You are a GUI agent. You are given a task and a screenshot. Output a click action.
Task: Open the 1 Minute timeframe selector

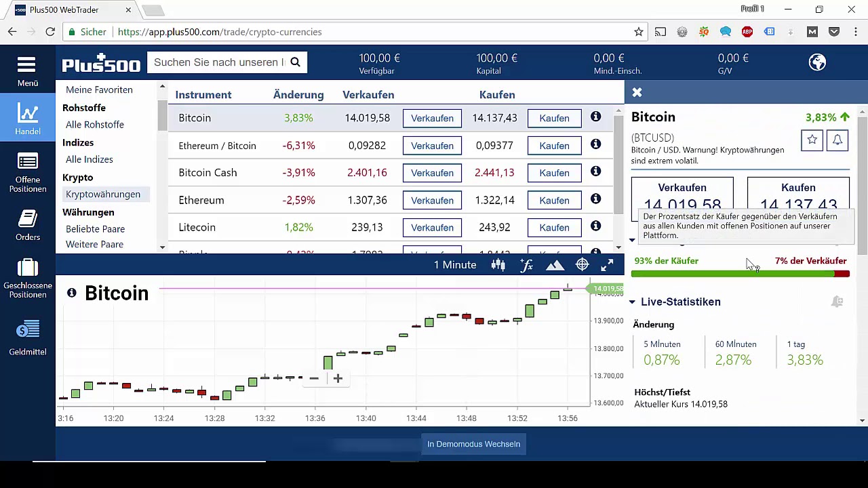455,265
